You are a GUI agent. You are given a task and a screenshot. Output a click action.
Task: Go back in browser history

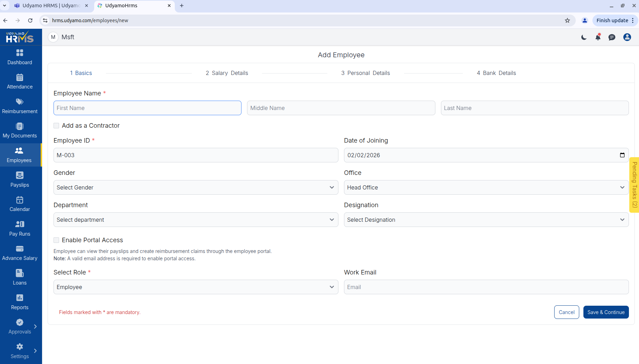click(5, 20)
